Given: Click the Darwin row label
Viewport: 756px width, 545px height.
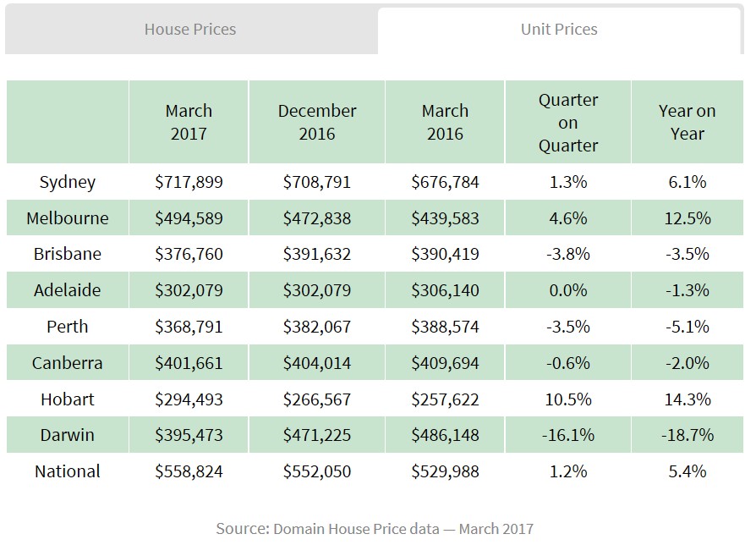Looking at the screenshot, I should (68, 435).
